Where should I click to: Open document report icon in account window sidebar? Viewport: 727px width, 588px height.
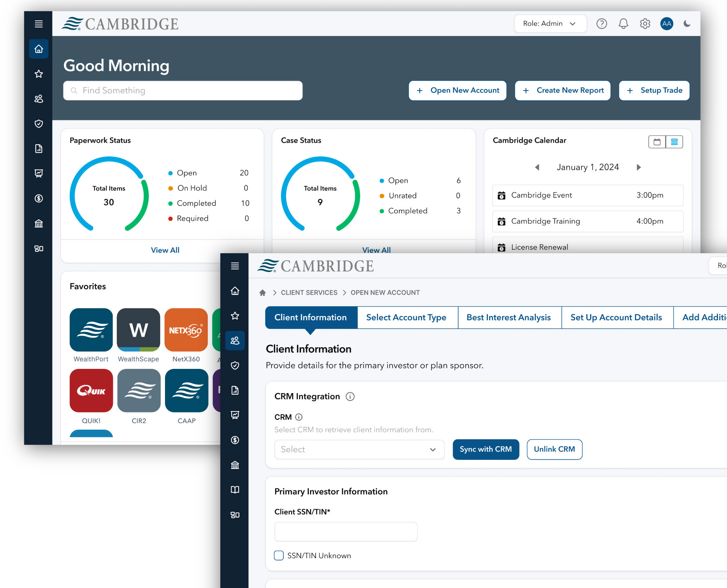pyautogui.click(x=235, y=390)
